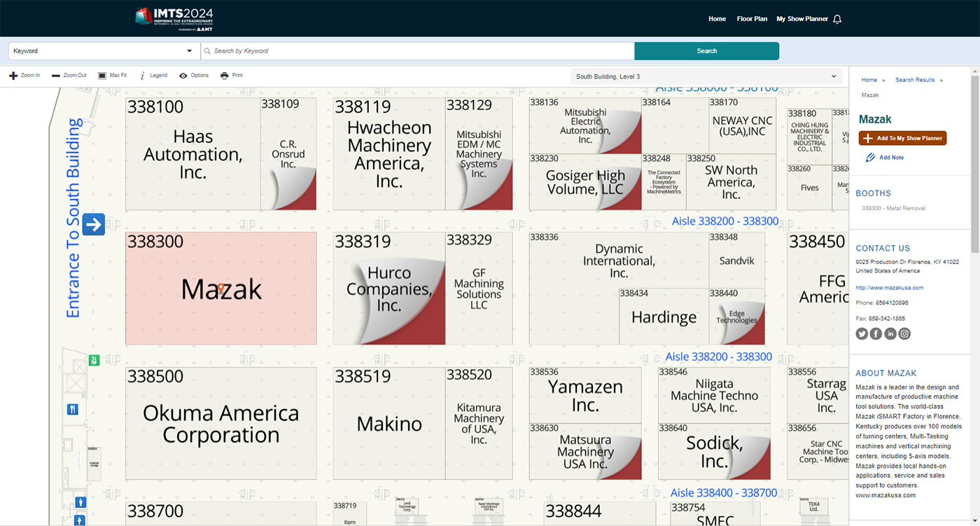980x526 pixels.
Task: Select the Connected Factory Ecosystem booth 338248
Action: [664, 182]
